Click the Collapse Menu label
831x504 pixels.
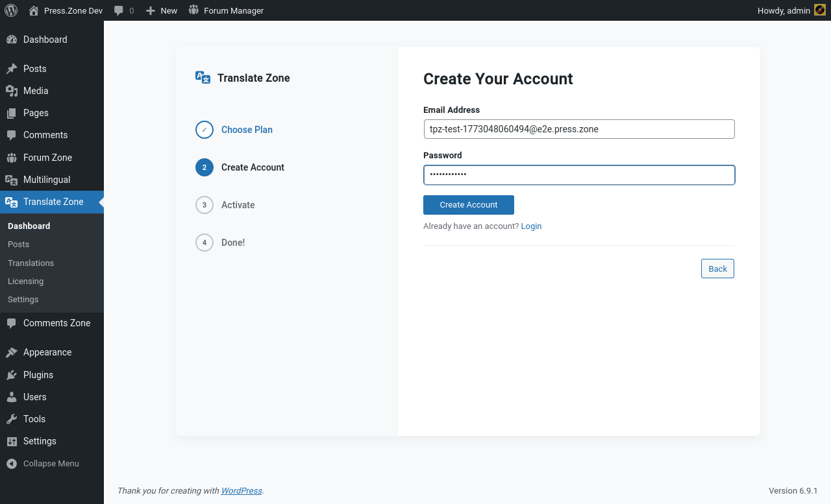(x=51, y=464)
